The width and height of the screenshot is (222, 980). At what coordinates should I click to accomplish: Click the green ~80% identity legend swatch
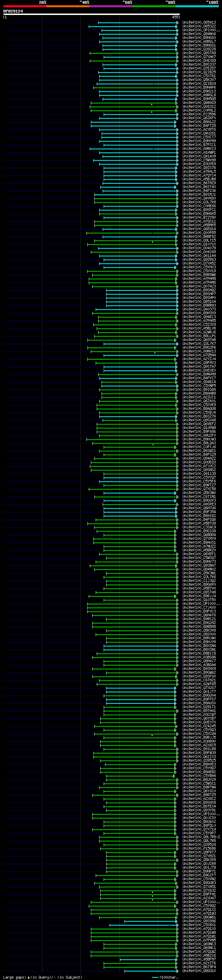pyautogui.click(x=154, y=6)
